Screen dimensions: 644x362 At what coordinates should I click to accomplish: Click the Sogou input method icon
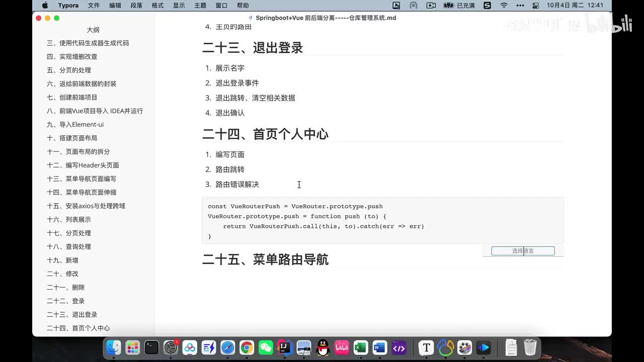(487, 6)
